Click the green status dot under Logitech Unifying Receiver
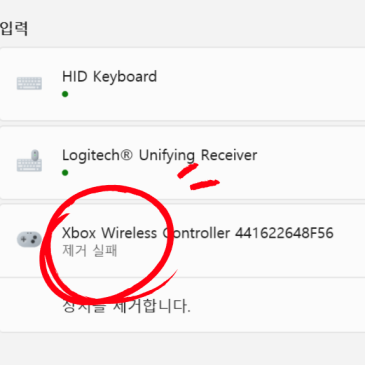This screenshot has height=365, width=365. (65, 173)
